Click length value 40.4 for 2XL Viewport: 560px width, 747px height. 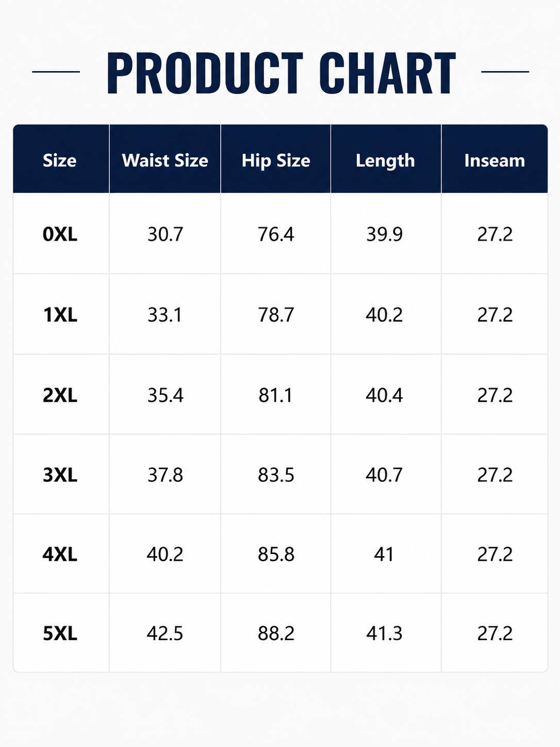tap(384, 395)
